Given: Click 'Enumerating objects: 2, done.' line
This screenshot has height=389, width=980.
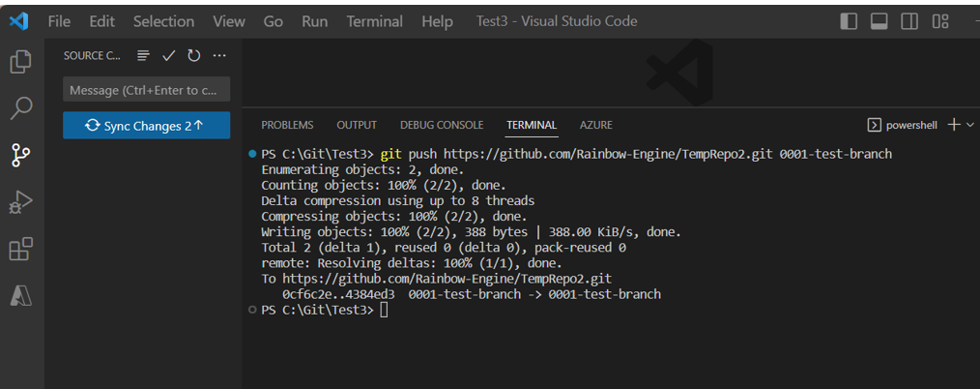Looking at the screenshot, I should click(x=362, y=169).
